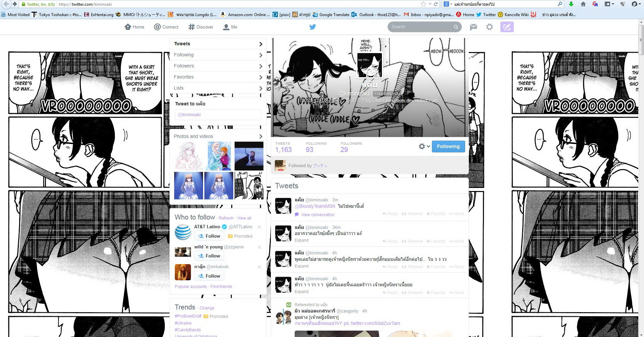Bookmark this page with the star icon
644x337 pixels.
pyautogui.click(x=424, y=4)
